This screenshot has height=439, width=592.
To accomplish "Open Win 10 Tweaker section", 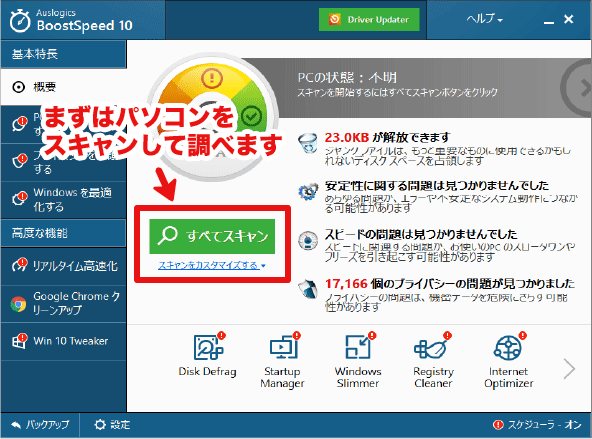I will click(x=63, y=341).
